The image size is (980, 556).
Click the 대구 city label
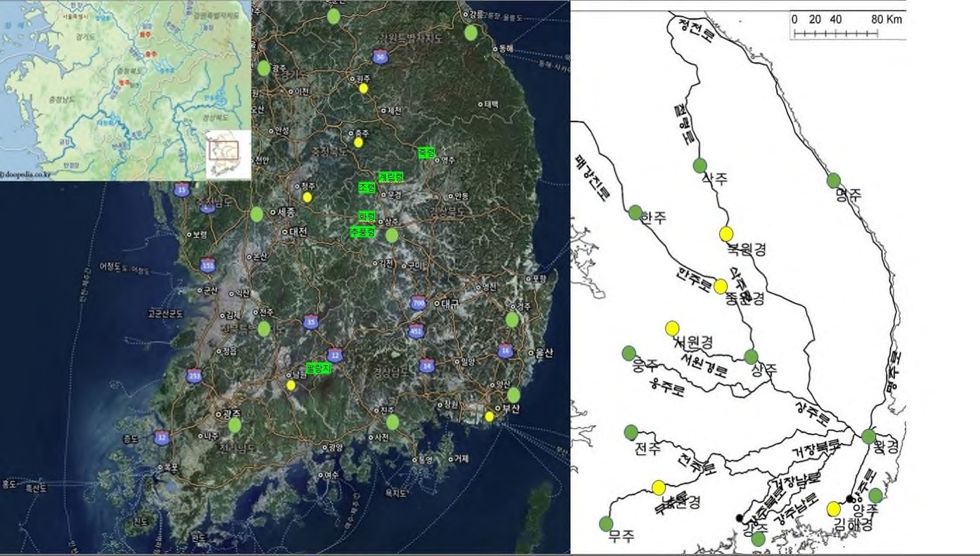(x=450, y=304)
